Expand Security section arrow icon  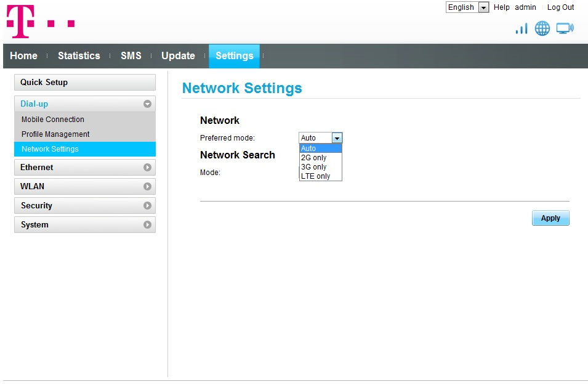[147, 206]
